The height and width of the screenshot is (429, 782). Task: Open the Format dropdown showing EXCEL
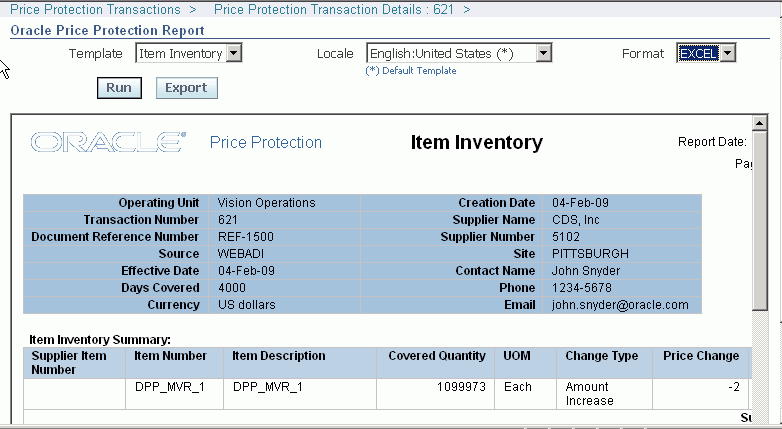pyautogui.click(x=706, y=53)
